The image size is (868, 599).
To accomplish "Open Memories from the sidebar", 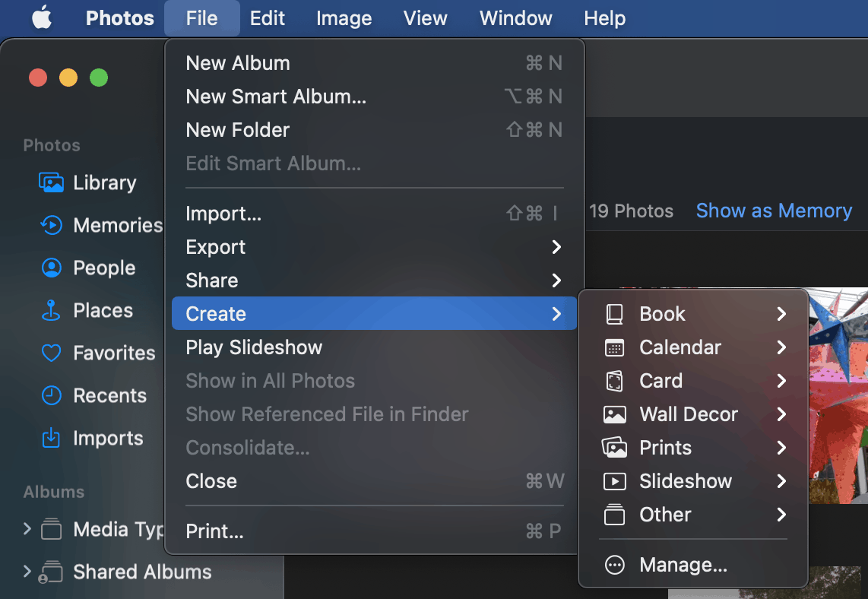I will tap(51, 225).
